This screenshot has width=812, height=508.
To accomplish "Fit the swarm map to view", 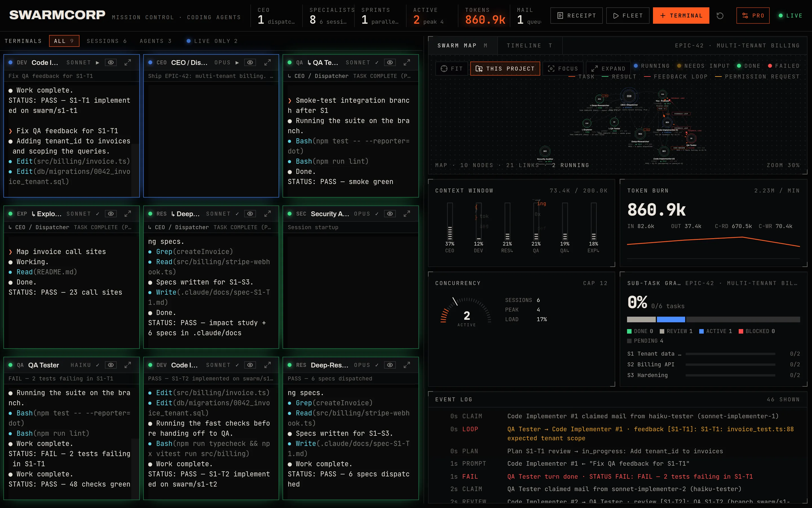I will point(452,69).
